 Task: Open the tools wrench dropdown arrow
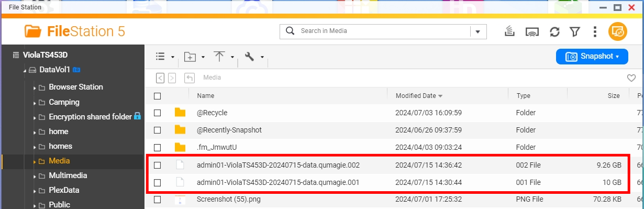click(262, 57)
